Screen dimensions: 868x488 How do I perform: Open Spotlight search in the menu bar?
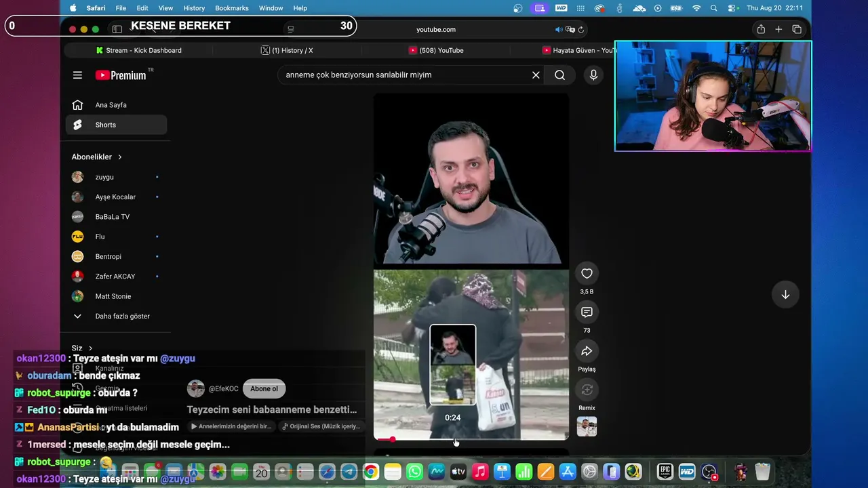coord(714,8)
